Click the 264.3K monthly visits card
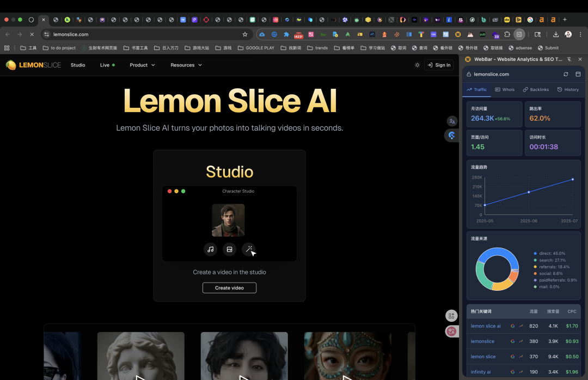588x380 pixels. pos(494,114)
